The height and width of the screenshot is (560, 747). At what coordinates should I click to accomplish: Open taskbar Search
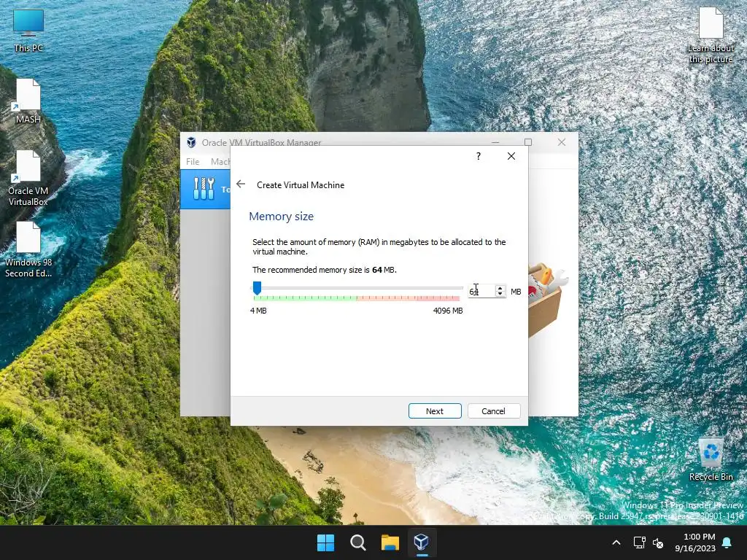[357, 542]
